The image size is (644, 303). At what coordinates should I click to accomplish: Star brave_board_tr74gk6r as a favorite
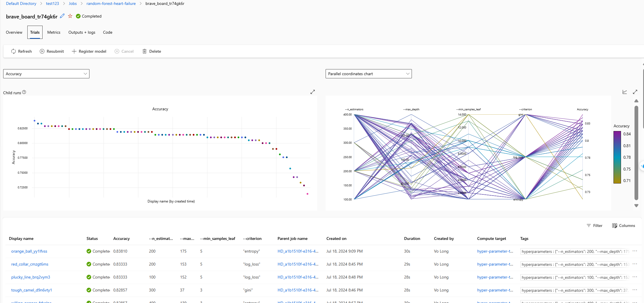tap(70, 16)
